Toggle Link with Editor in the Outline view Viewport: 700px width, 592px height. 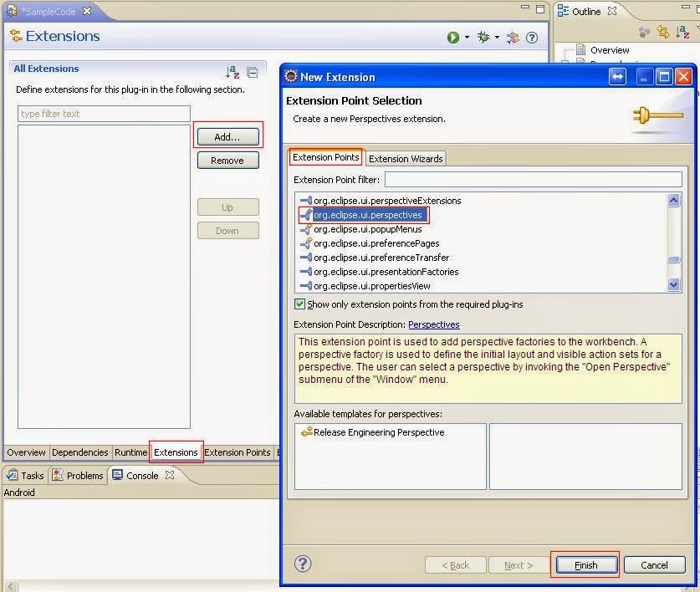(x=664, y=32)
